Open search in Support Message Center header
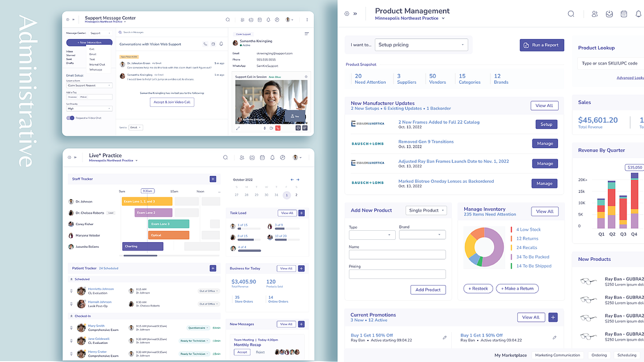This screenshot has height=362, width=644. click(227, 20)
